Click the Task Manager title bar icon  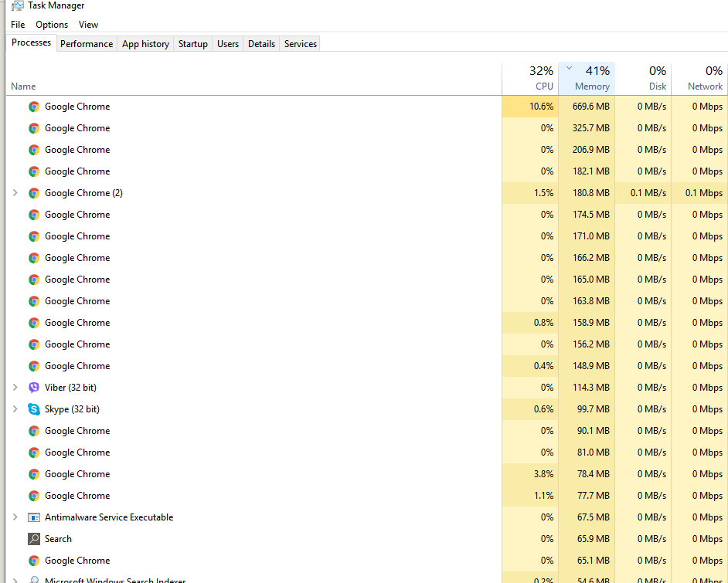[17, 5]
